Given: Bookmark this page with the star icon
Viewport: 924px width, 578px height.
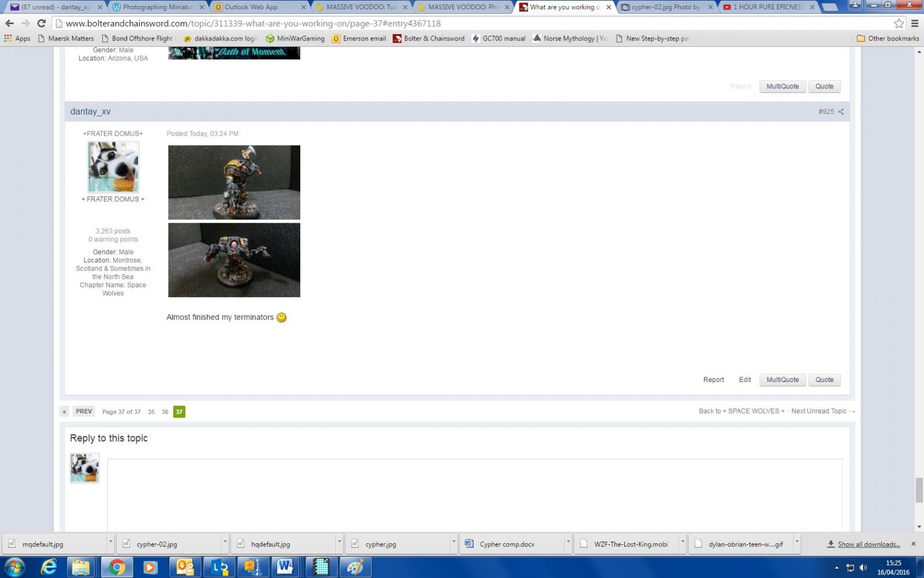Looking at the screenshot, I should pos(899,24).
